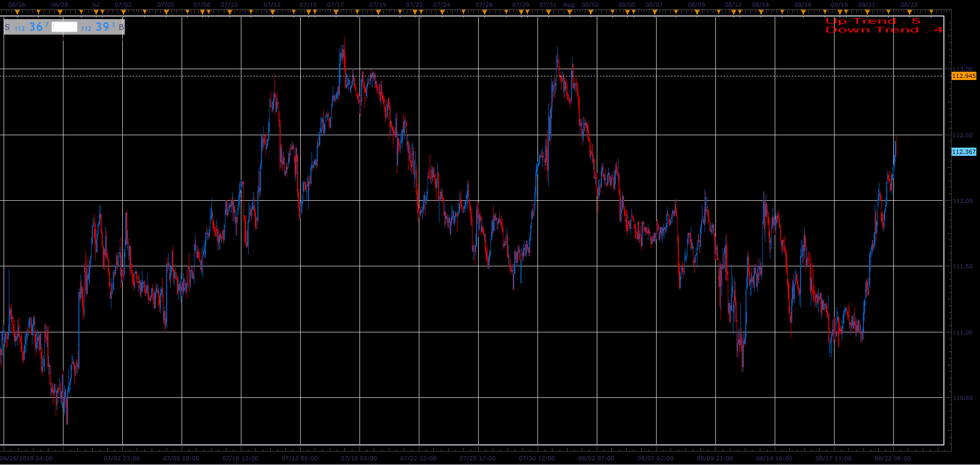Click the 112.00 price axis label
This screenshot has height=465, width=980.
[962, 201]
